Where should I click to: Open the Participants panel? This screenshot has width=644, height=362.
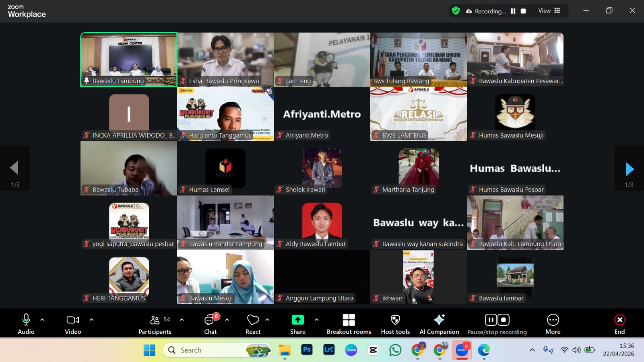pos(155,324)
